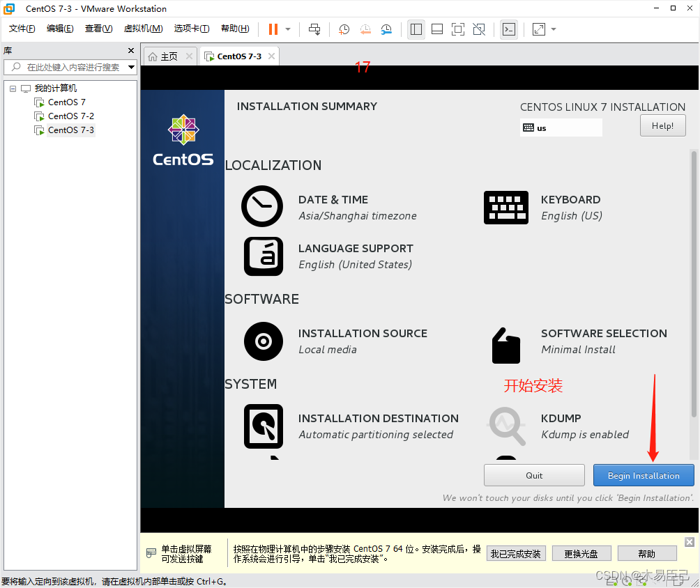Click the installer vertical scrollbar

click(x=694, y=284)
